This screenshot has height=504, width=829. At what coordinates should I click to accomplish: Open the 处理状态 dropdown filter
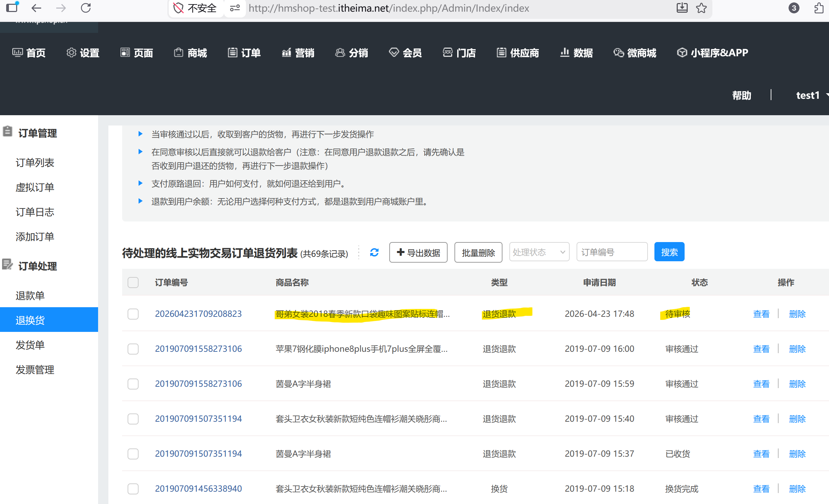click(x=539, y=252)
